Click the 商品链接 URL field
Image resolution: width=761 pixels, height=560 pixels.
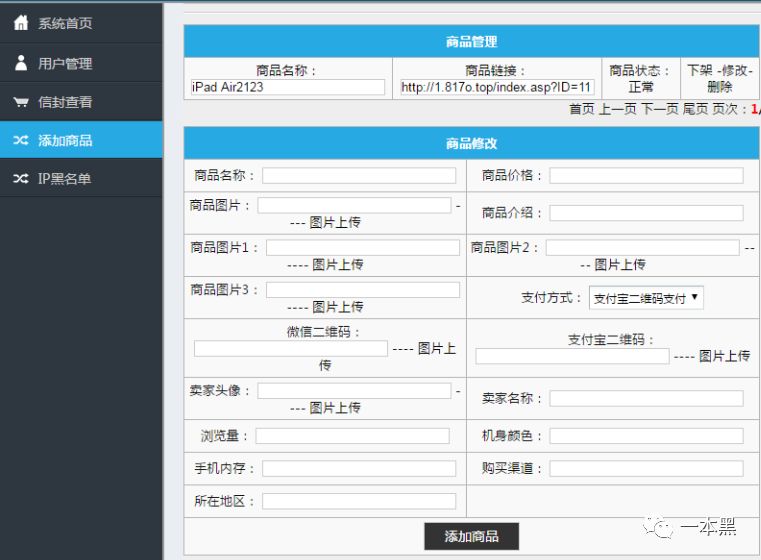coord(497,87)
